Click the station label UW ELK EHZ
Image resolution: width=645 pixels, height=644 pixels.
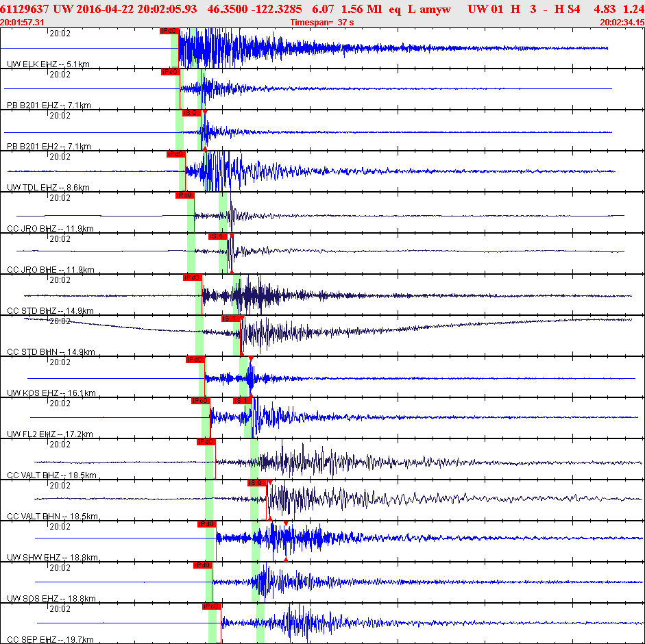pos(48,64)
